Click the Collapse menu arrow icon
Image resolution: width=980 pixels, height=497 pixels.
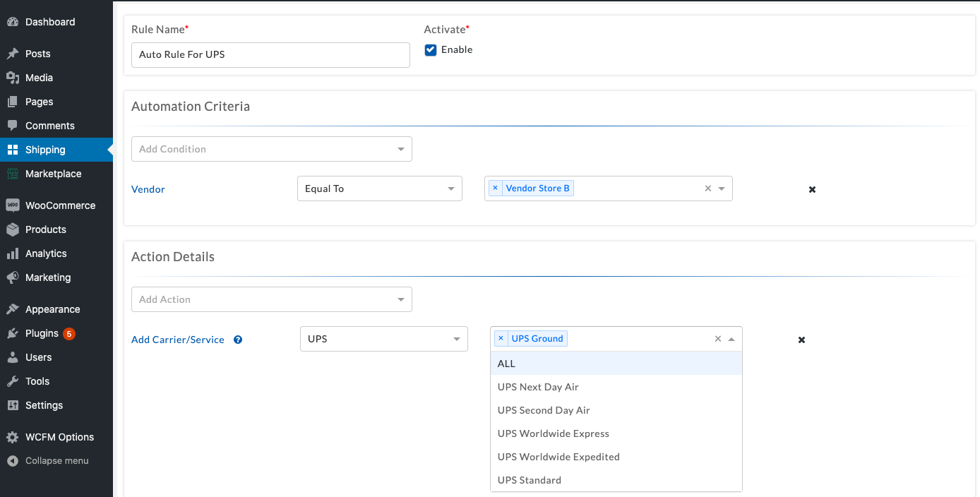(13, 461)
